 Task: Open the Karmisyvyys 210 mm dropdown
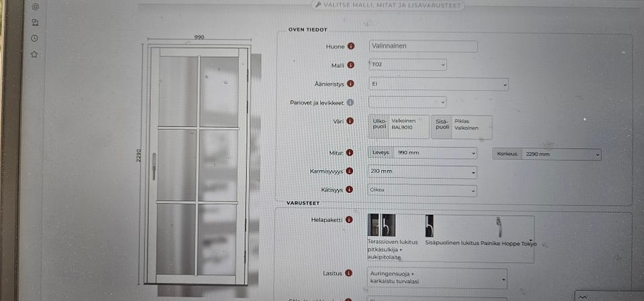(422, 172)
